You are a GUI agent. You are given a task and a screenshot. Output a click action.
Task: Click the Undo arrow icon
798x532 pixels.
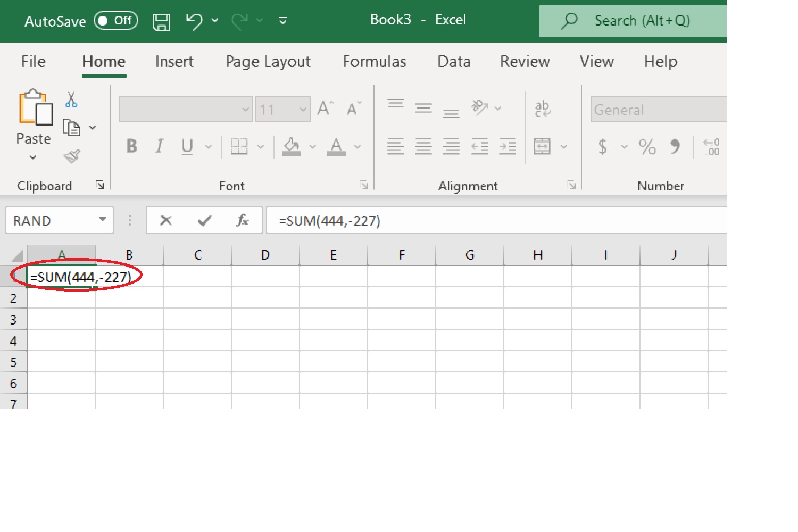[x=194, y=21]
